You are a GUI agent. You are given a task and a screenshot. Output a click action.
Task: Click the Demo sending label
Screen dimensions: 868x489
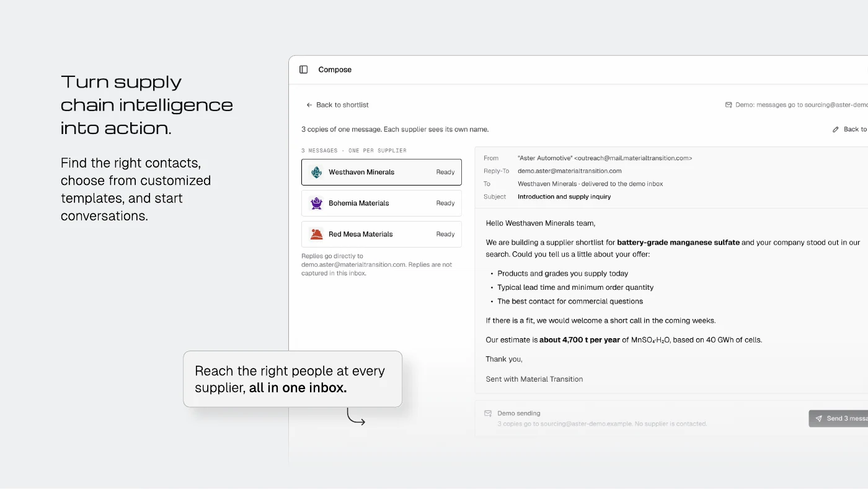[519, 413]
